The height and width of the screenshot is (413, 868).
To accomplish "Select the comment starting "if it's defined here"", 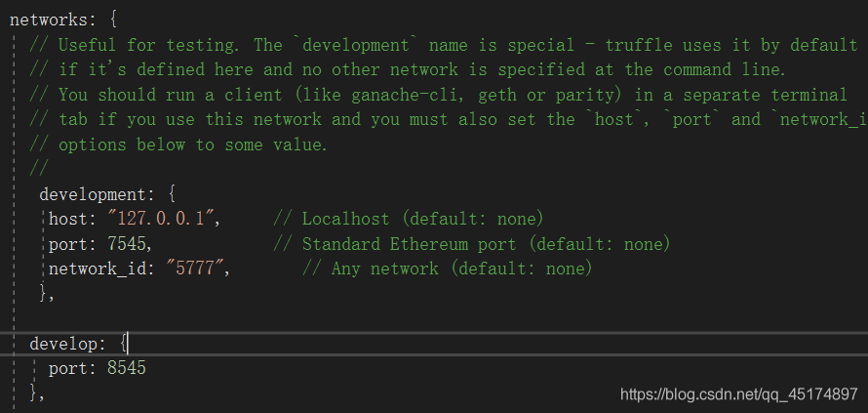I will 408,70.
